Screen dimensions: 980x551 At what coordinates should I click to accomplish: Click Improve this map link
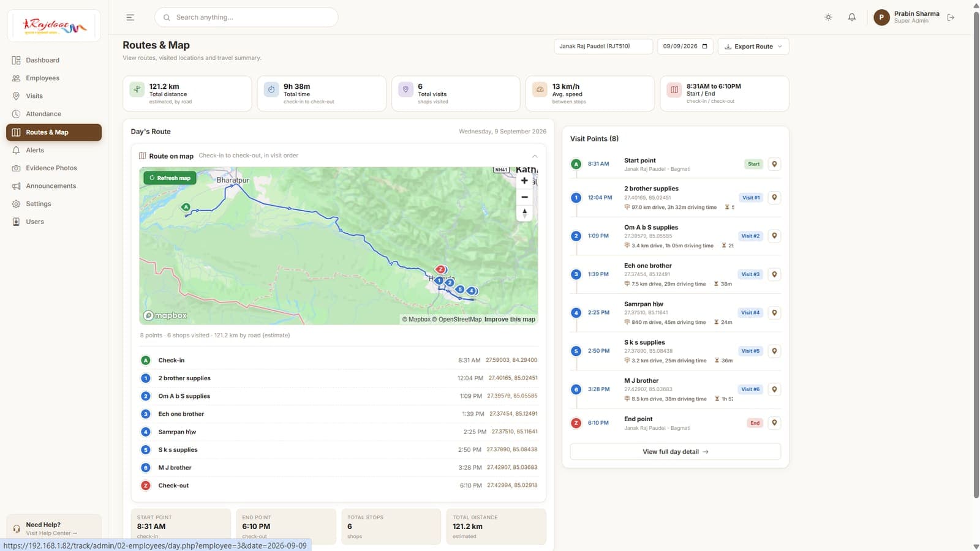pos(510,320)
